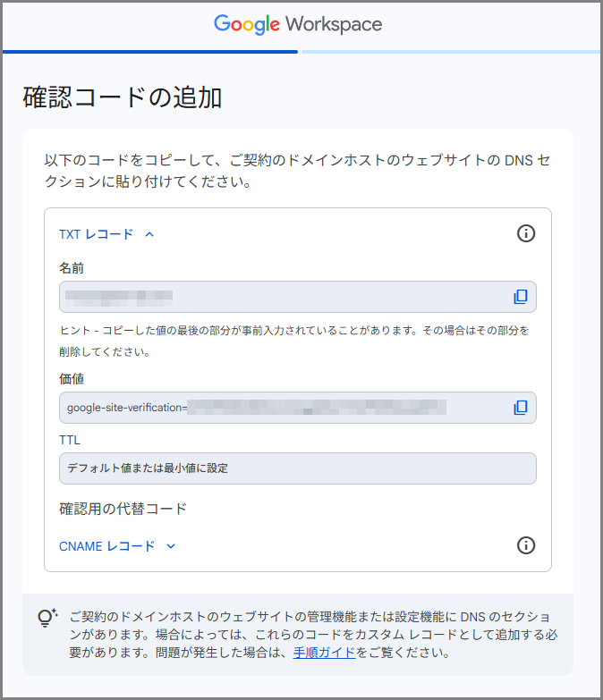Open info icon for CNAME レコード

[x=526, y=545]
